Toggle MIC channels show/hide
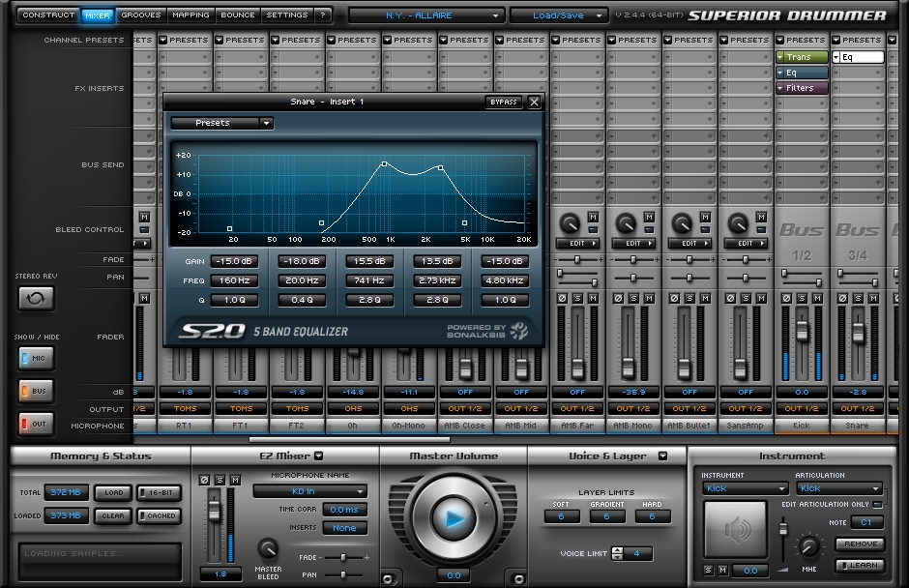Screen dimensions: 909x588 click(36, 359)
